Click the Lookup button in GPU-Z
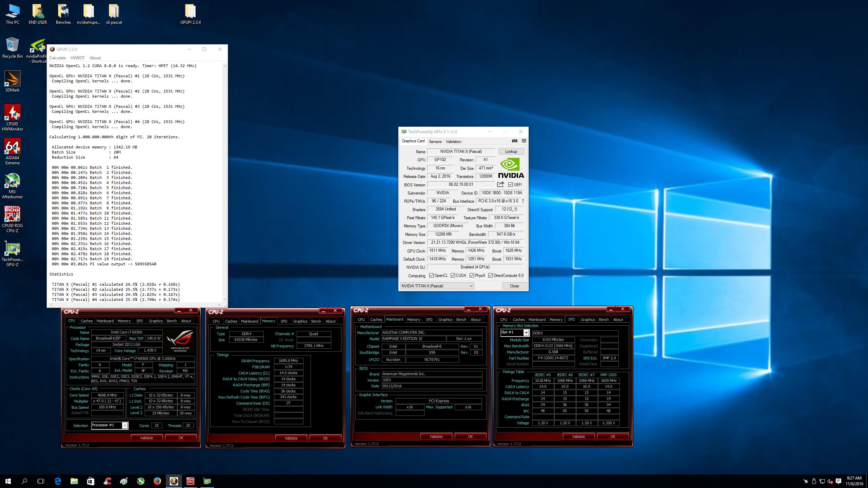 point(511,151)
